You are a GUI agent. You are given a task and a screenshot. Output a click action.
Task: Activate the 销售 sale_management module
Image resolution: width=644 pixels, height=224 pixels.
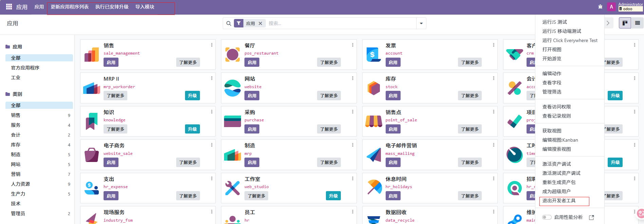click(111, 62)
